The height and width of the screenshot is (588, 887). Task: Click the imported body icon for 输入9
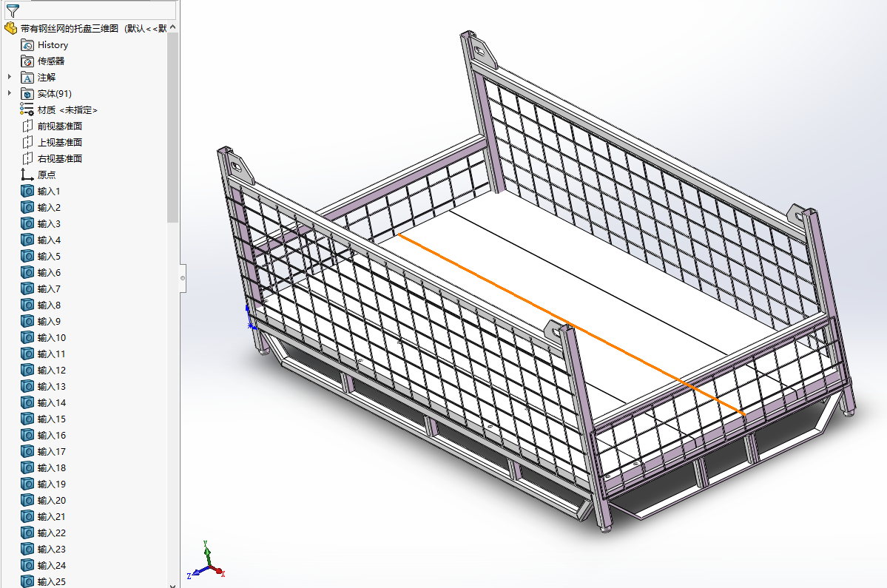coord(27,321)
